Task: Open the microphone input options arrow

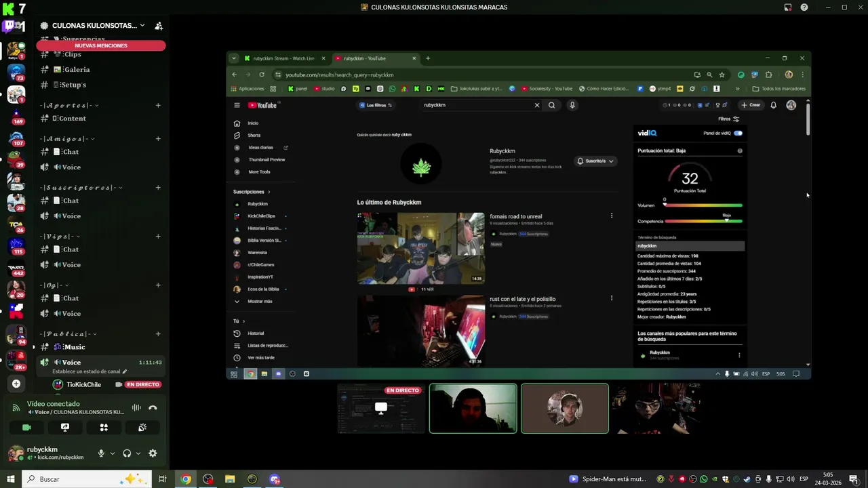Action: click(113, 453)
